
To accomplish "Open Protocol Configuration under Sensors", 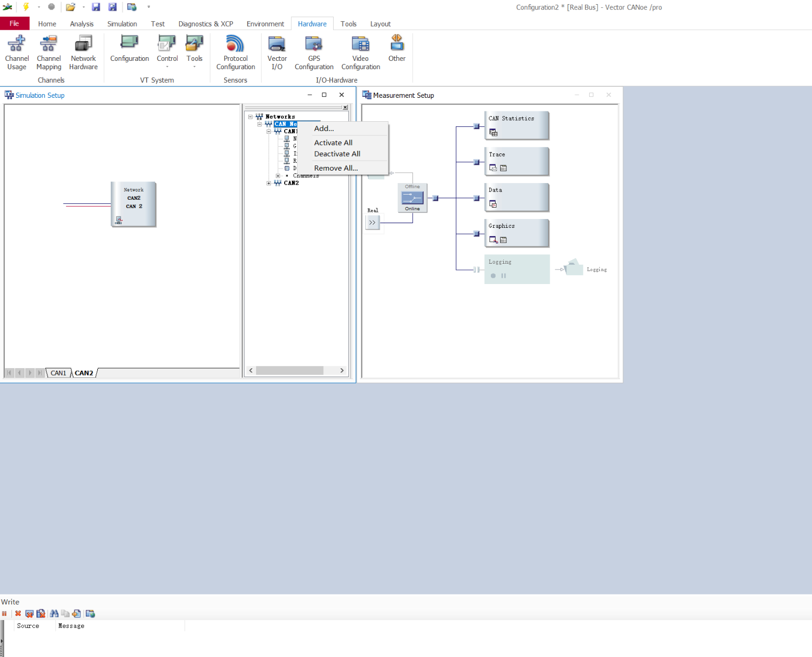I will tap(235, 53).
